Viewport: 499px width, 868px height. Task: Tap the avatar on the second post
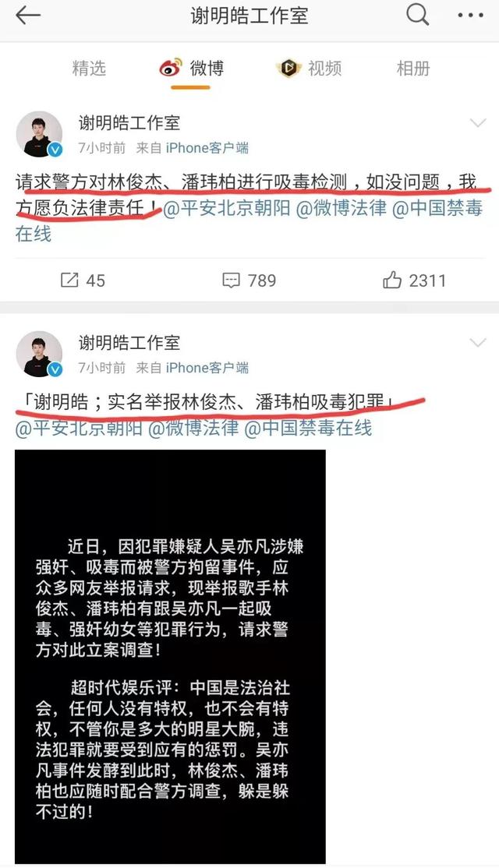click(x=39, y=355)
